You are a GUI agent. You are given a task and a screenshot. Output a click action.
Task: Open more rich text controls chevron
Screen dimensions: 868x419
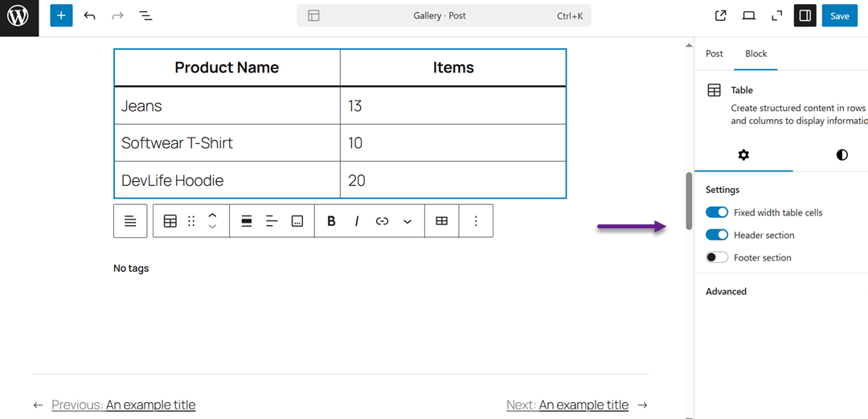407,221
